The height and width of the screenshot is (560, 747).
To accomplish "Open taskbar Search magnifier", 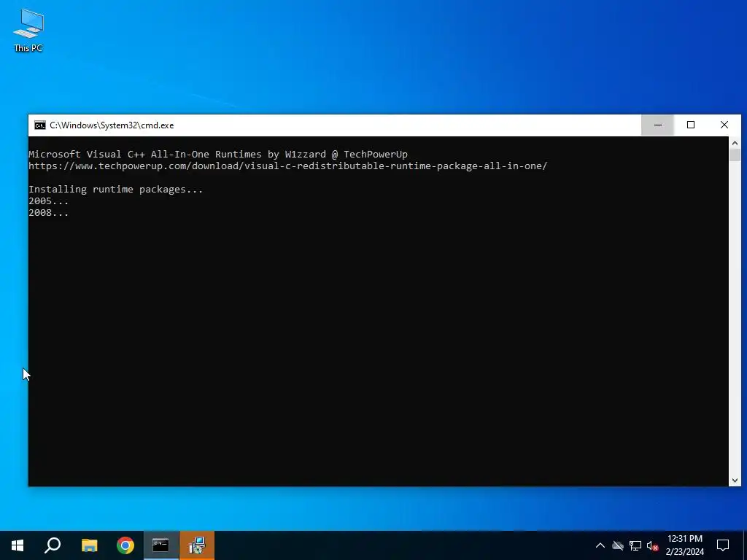I will [53, 545].
